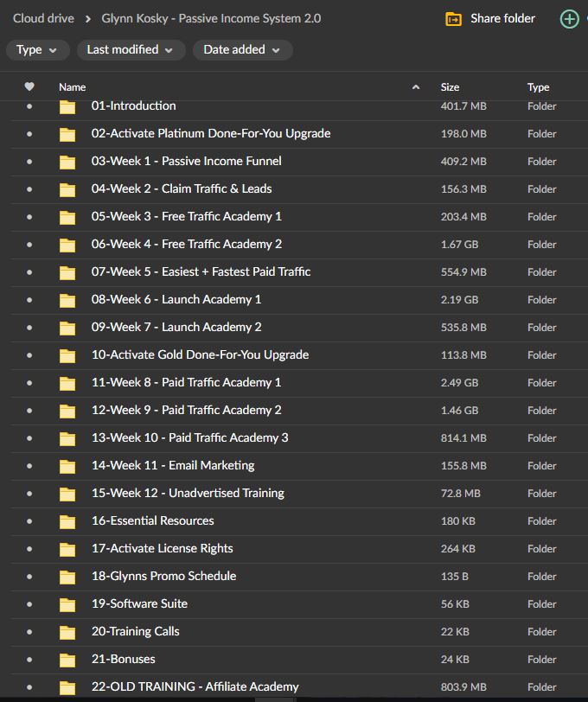Sort by the Size column header

tap(450, 86)
